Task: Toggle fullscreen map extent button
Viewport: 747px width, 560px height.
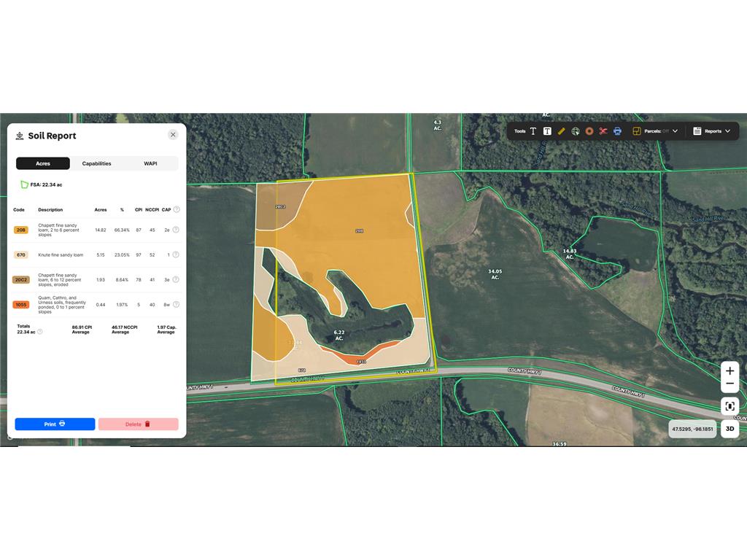Action: [x=729, y=406]
